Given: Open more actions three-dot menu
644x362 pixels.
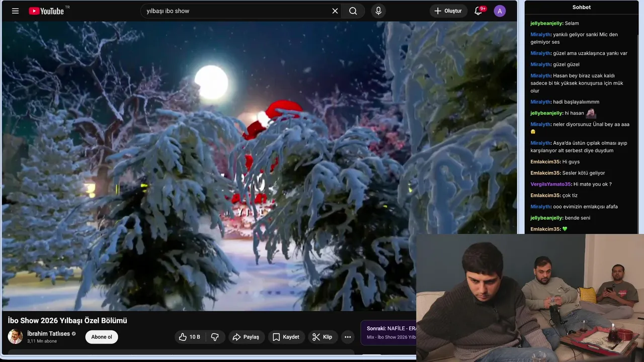Looking at the screenshot, I should tap(348, 337).
